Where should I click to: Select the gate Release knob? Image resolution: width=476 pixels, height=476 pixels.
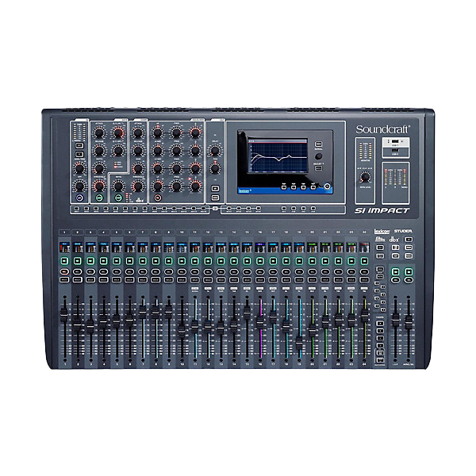(x=99, y=150)
